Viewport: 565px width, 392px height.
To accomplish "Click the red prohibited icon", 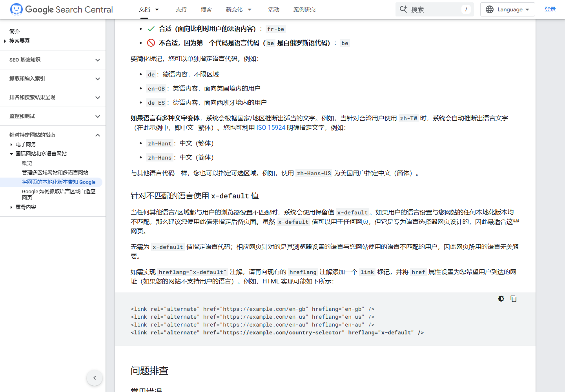I will tap(151, 43).
